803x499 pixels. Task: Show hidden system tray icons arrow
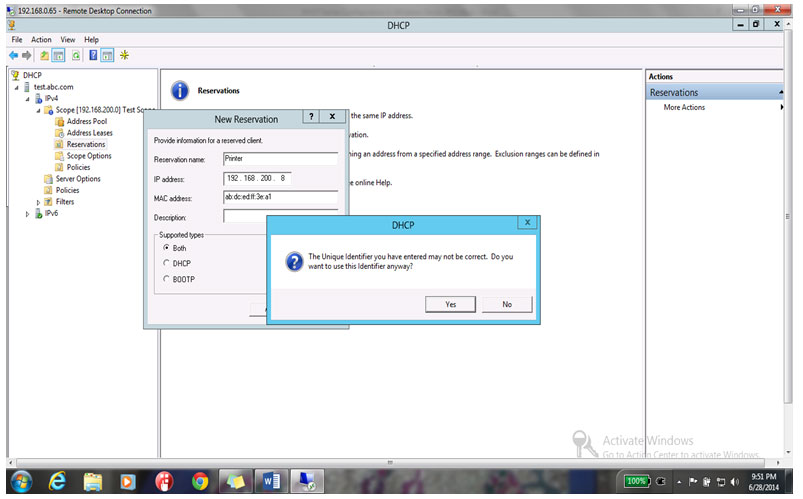(679, 482)
